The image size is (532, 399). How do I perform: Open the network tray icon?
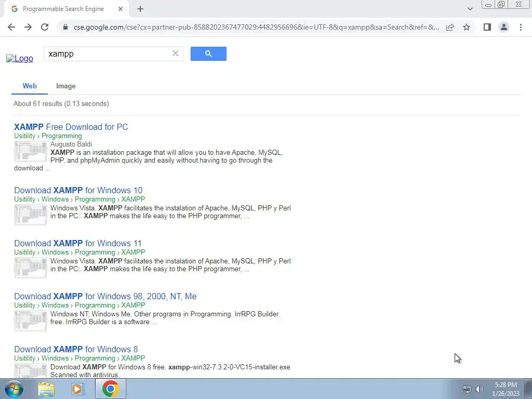tap(467, 389)
